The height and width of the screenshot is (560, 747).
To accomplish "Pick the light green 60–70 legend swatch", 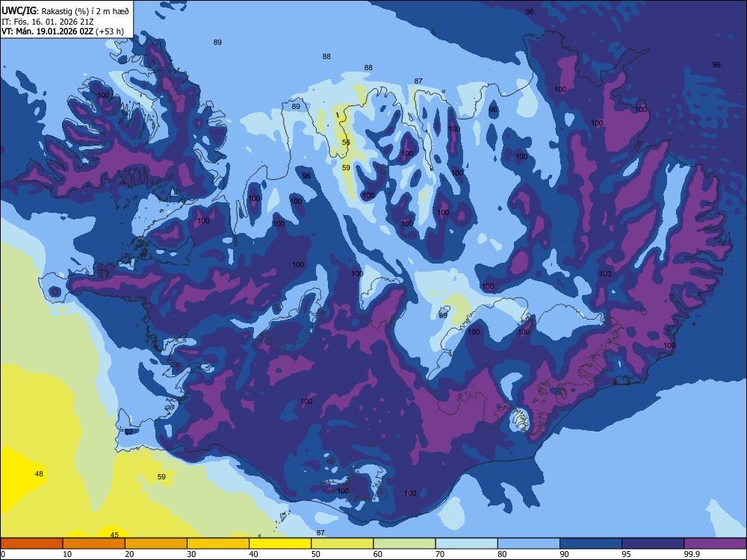I will coord(404,544).
